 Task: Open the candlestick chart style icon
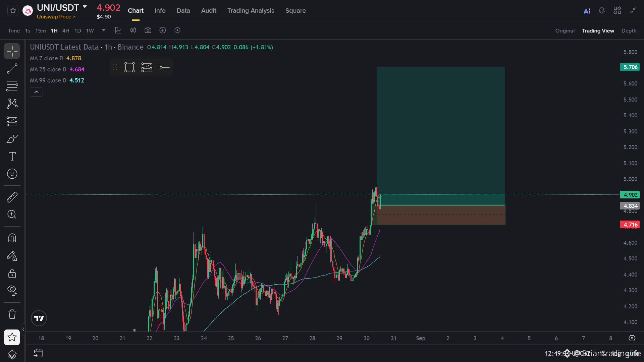[x=133, y=31]
